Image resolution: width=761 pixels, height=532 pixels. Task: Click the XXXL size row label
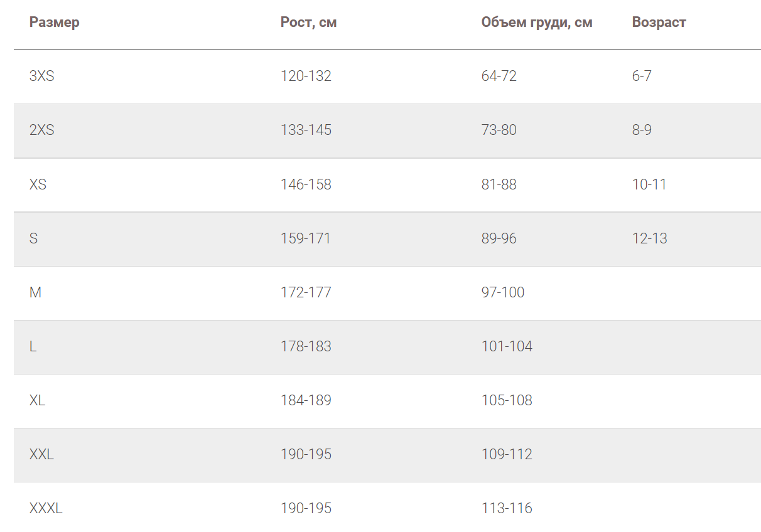tap(46, 508)
